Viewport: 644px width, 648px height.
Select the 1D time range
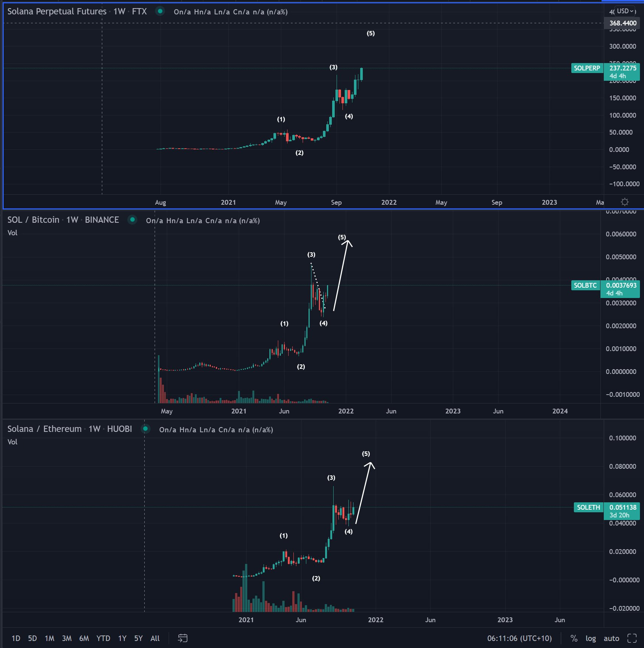[16, 638]
